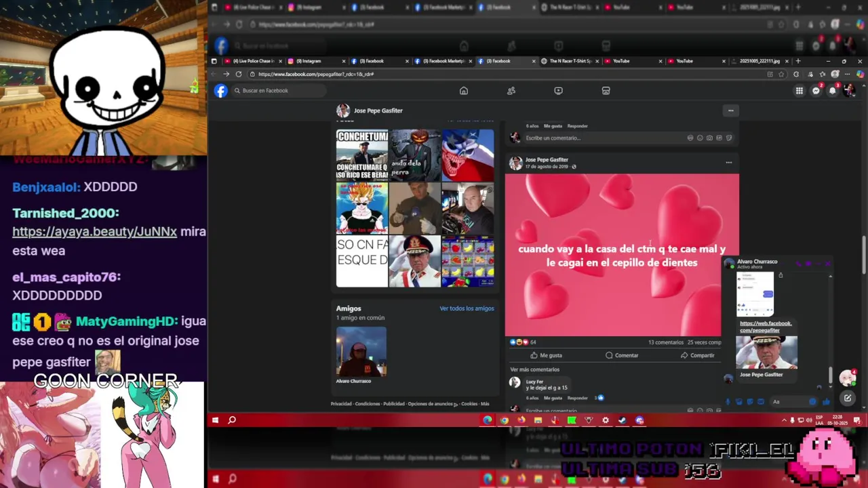Choose a sticker in chat window
The width and height of the screenshot is (868, 488).
tap(750, 401)
